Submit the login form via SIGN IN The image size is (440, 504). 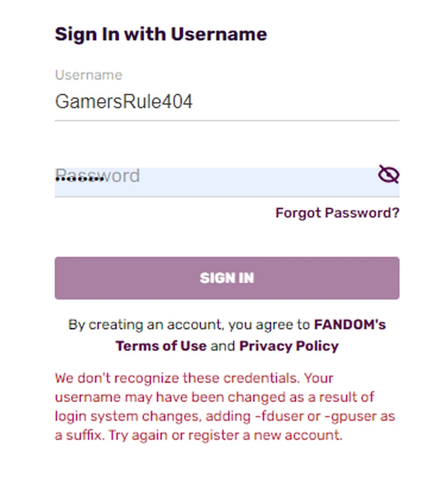(x=227, y=278)
